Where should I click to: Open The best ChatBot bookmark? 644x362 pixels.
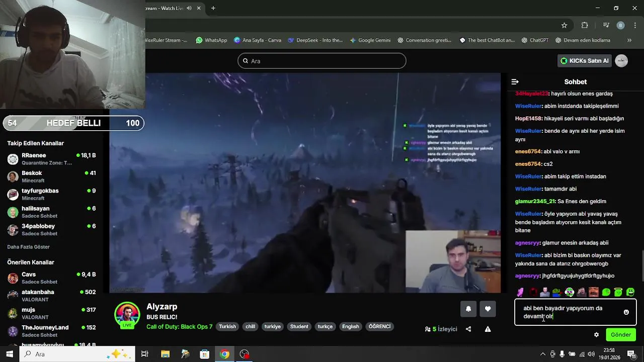click(487, 40)
